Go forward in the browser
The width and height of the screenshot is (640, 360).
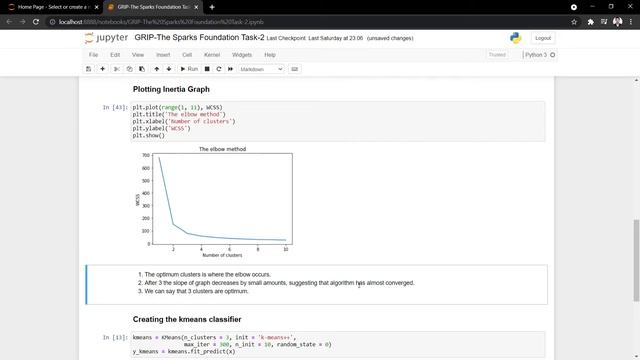(22, 22)
